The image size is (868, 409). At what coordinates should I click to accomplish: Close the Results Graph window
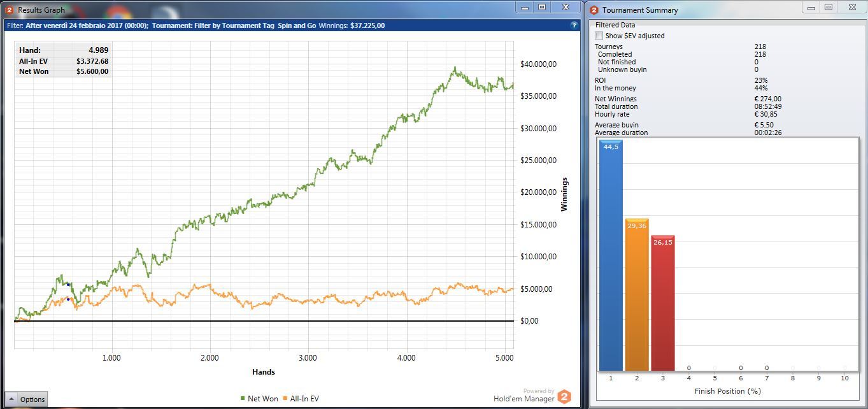566,7
